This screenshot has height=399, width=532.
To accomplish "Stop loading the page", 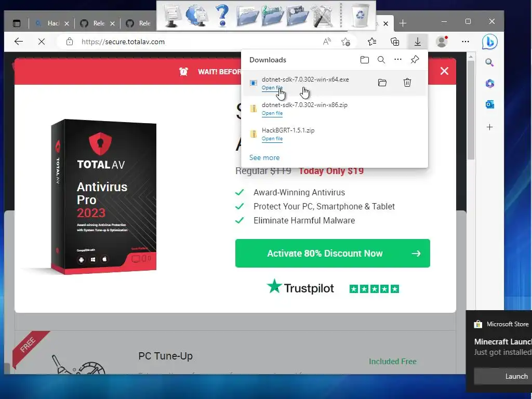I will coord(42,42).
